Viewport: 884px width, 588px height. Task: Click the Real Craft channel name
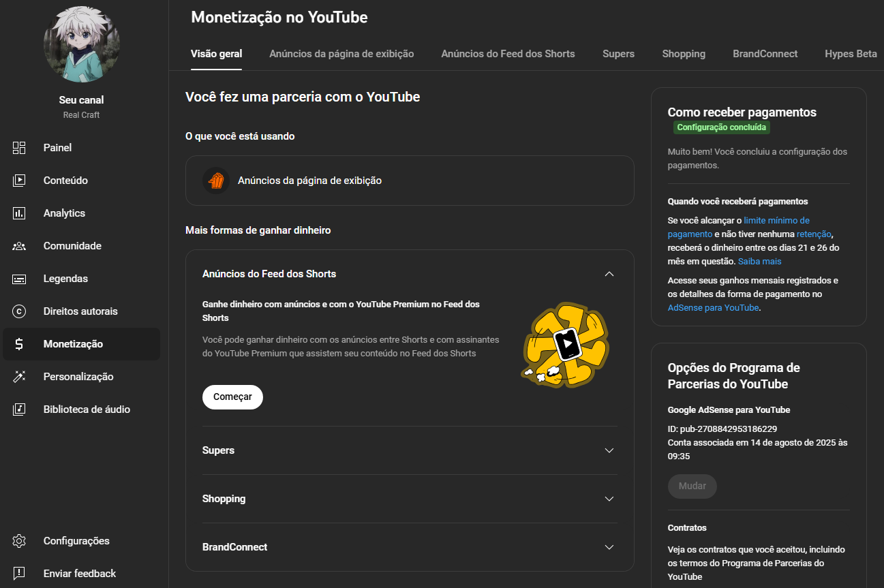pyautogui.click(x=82, y=115)
